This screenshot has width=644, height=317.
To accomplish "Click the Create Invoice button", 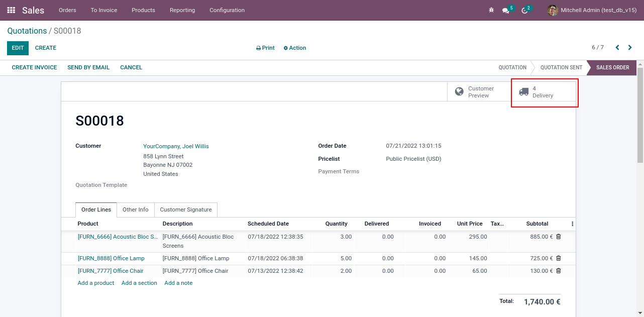I will tap(34, 67).
